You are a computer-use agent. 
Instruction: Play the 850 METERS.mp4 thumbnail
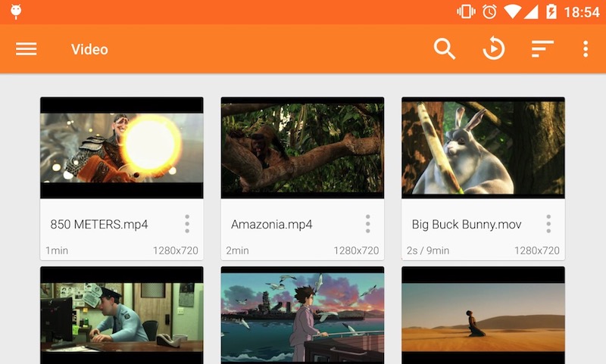coord(121,148)
